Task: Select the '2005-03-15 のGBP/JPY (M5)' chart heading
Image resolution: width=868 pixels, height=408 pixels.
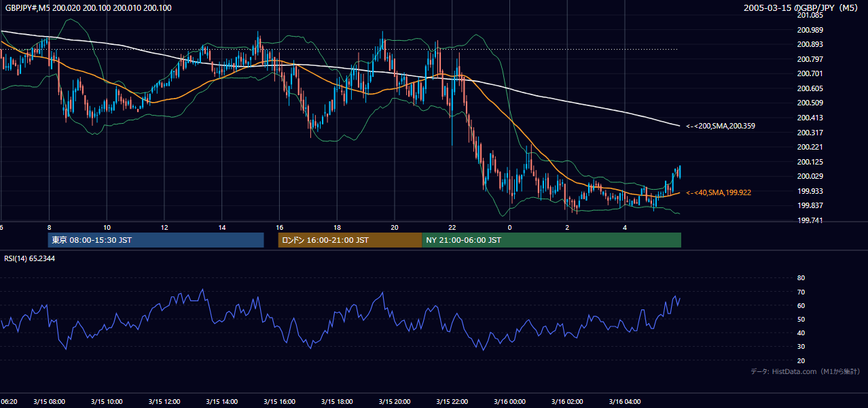Action: (802, 7)
